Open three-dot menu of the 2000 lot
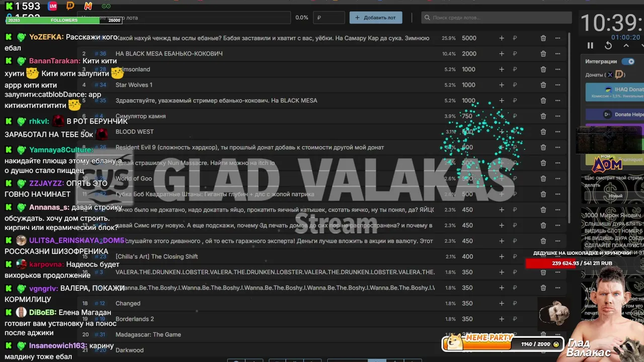 tap(557, 54)
